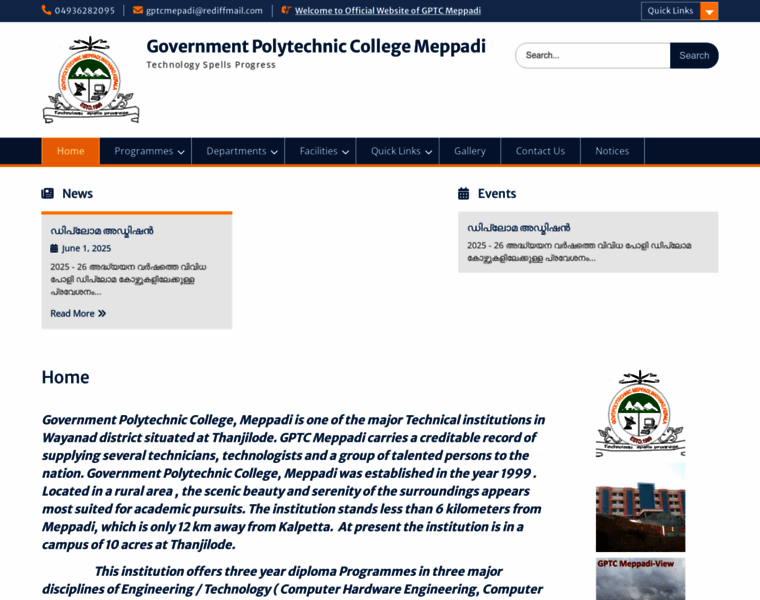The width and height of the screenshot is (760, 600).
Task: Open the Events card Malayalam title link
Action: [x=519, y=228]
